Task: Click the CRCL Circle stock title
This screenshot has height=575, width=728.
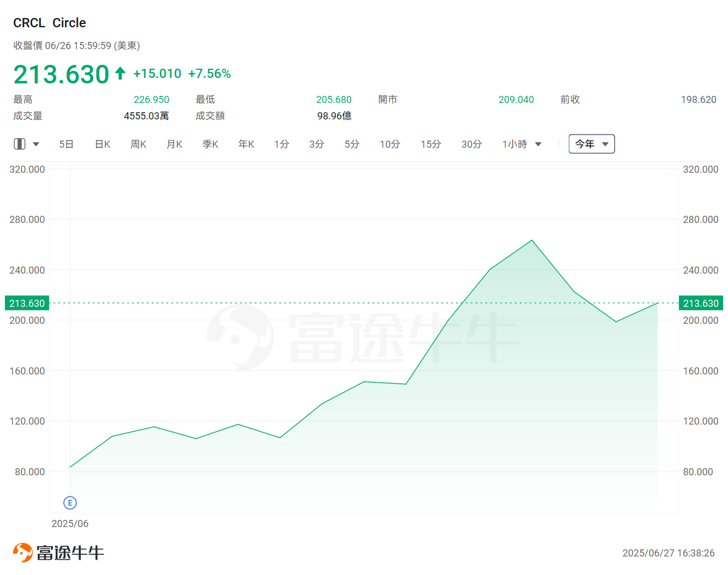Action: [50, 23]
